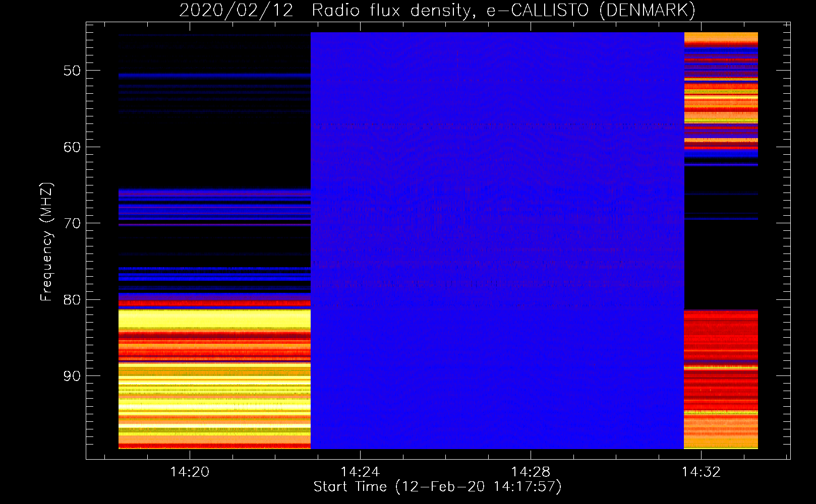816x504 pixels.
Task: Click the 60 frequency tick label
Action: pyautogui.click(x=72, y=147)
